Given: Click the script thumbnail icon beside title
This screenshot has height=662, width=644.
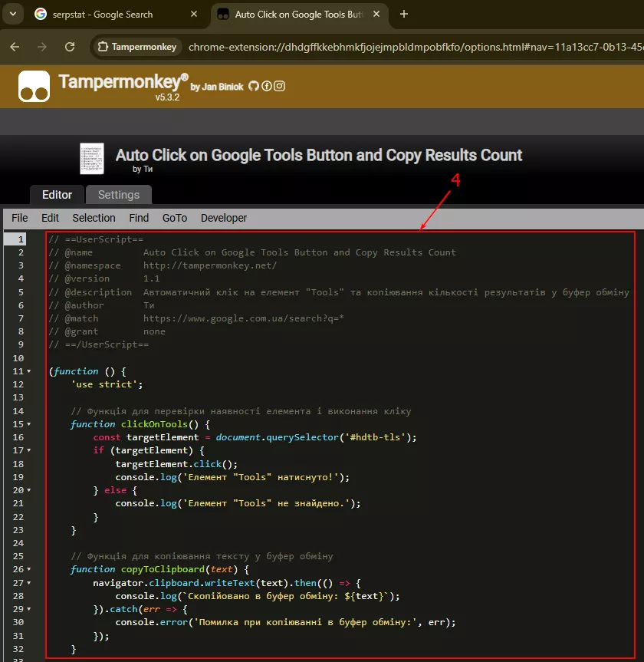Looking at the screenshot, I should [91, 159].
